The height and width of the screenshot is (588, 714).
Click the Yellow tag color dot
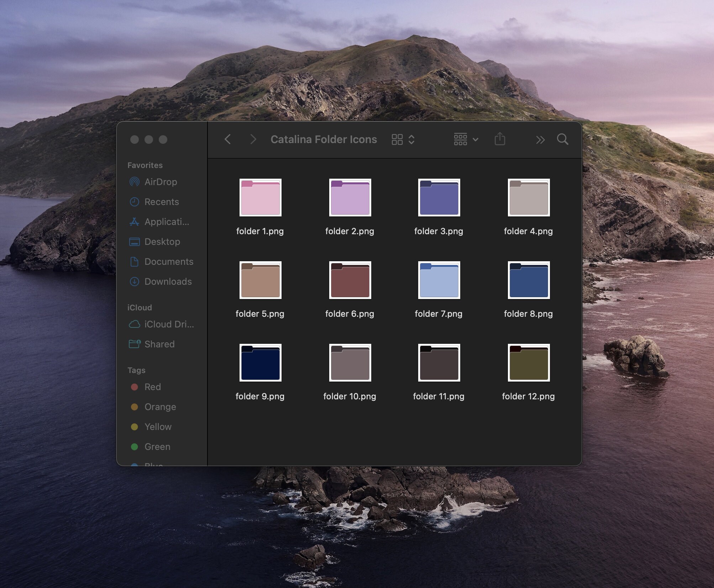[135, 427]
